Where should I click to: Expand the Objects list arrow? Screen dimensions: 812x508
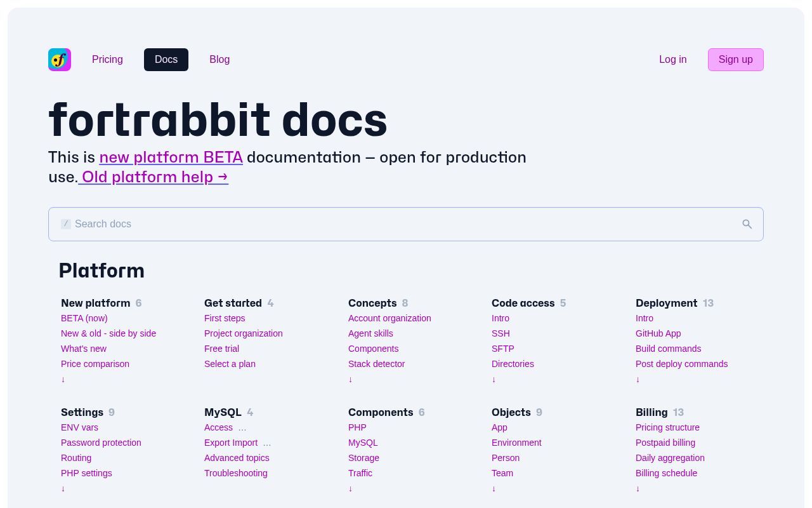(x=494, y=488)
